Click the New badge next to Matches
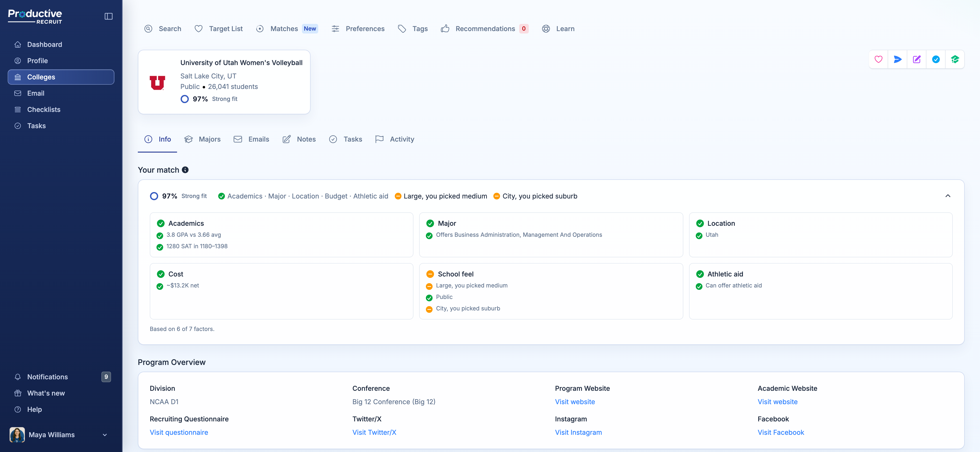 point(310,28)
